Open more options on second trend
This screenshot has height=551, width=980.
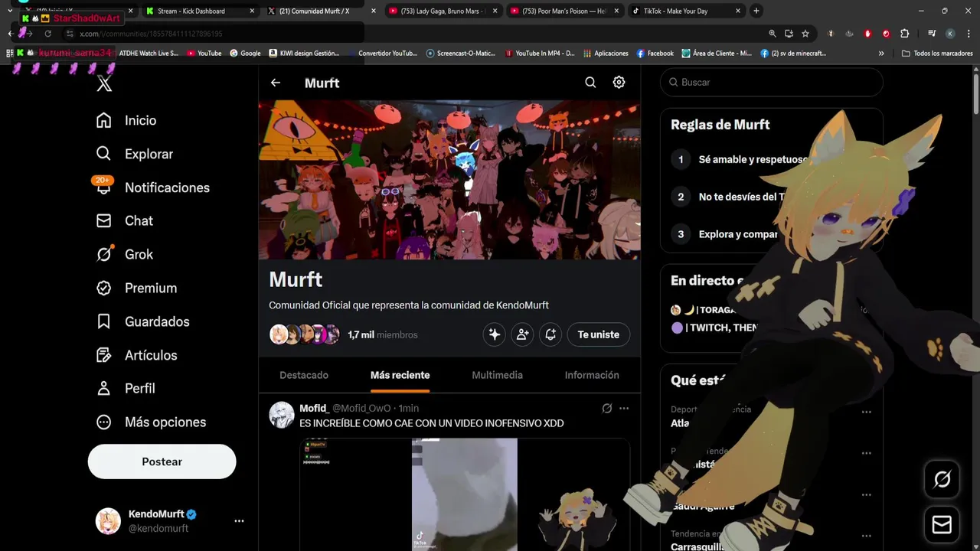[x=866, y=453]
